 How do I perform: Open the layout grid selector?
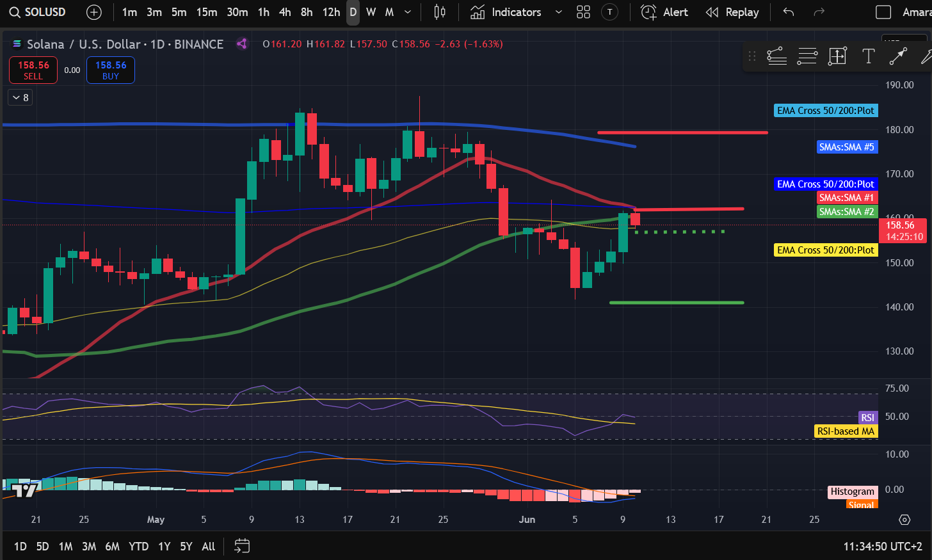click(583, 12)
